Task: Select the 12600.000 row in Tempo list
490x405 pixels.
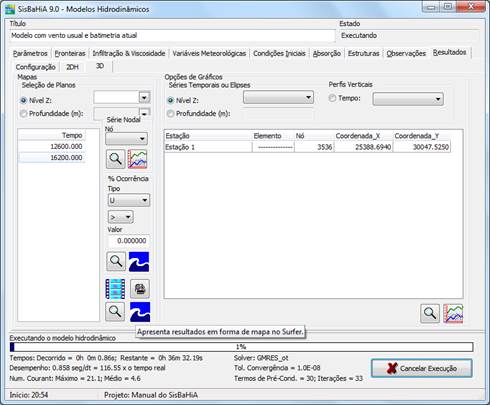Action: tap(52, 147)
